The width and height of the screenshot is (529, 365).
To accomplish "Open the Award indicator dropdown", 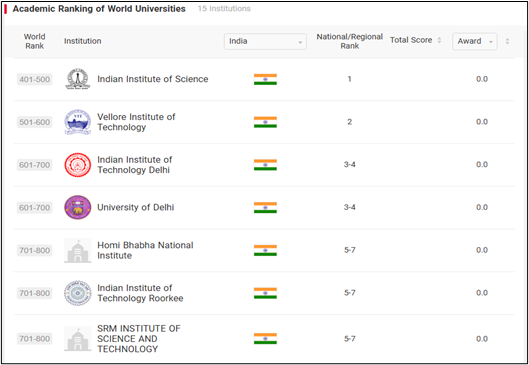I will [x=475, y=41].
